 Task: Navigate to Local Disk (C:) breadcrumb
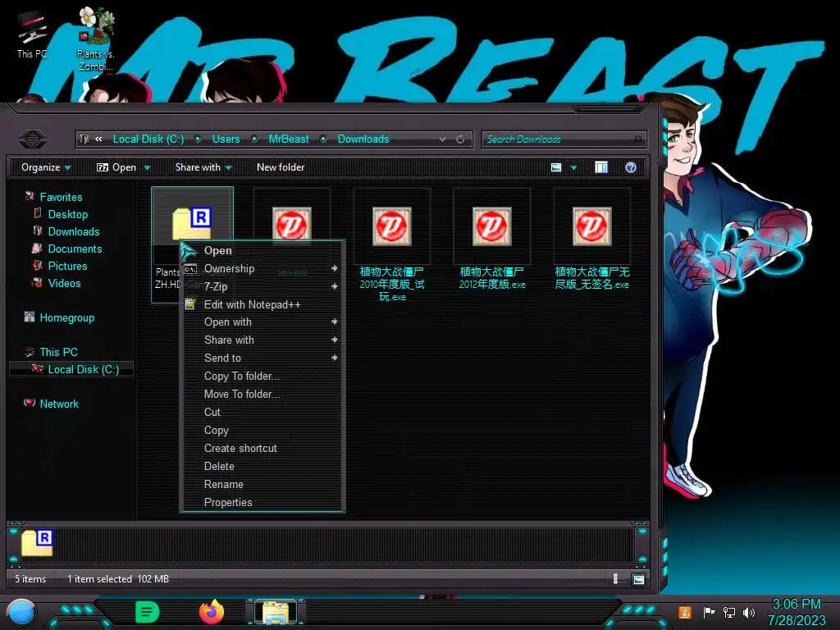[x=148, y=139]
